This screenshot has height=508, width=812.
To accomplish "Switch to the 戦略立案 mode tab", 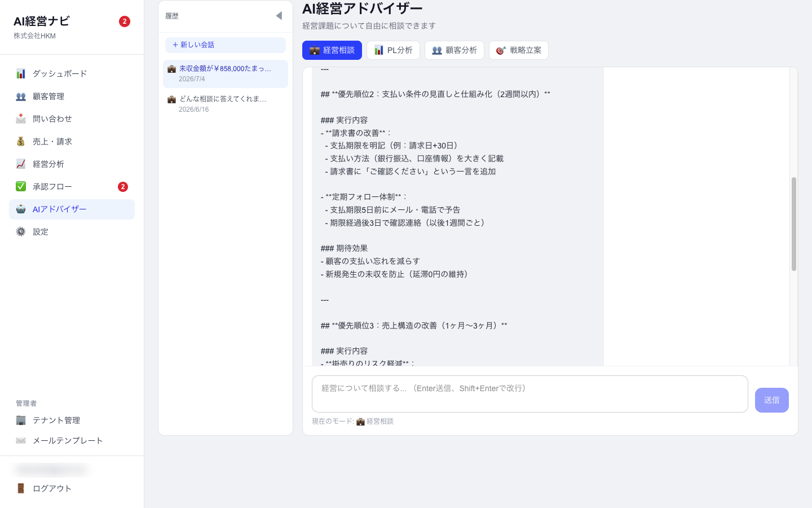I will click(519, 50).
